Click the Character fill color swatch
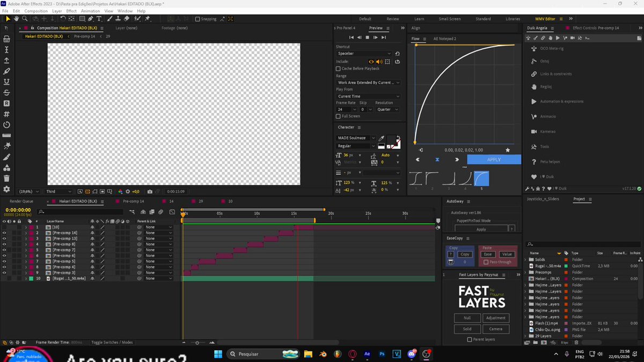 pyautogui.click(x=392, y=139)
